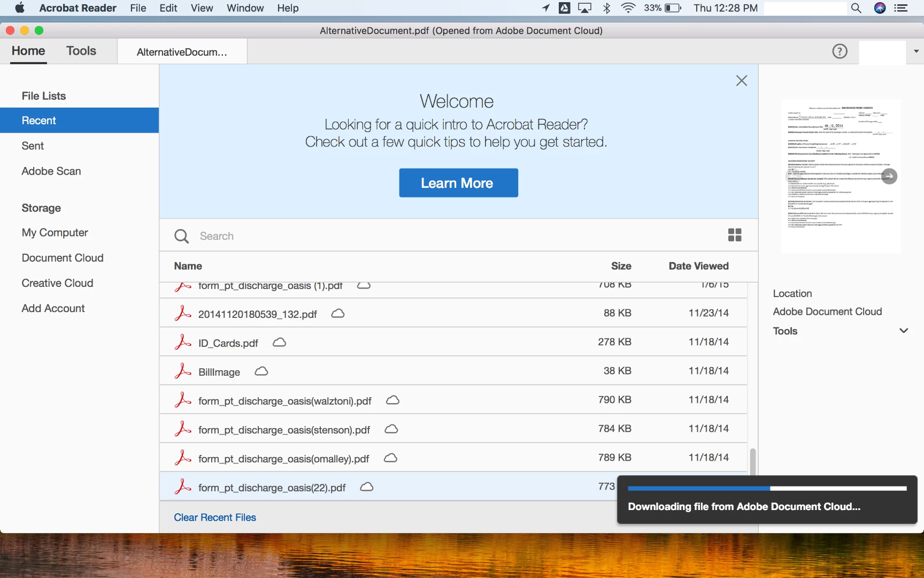Open the Apple menu
The height and width of the screenshot is (578, 924).
(x=20, y=8)
